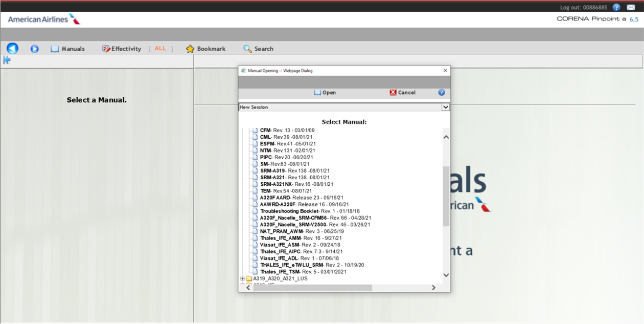The image size is (644, 324).
Task: Select the ALL effectivity filter
Action: click(160, 49)
